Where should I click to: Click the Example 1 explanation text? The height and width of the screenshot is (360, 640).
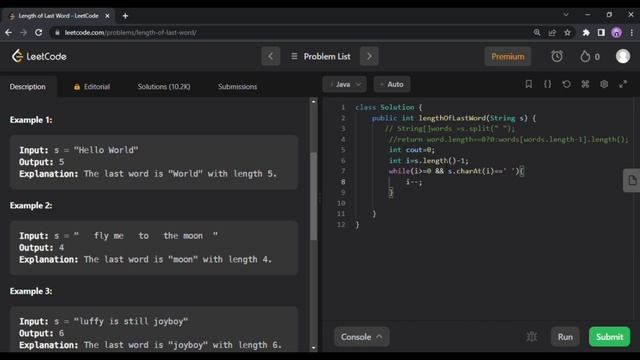tap(148, 174)
